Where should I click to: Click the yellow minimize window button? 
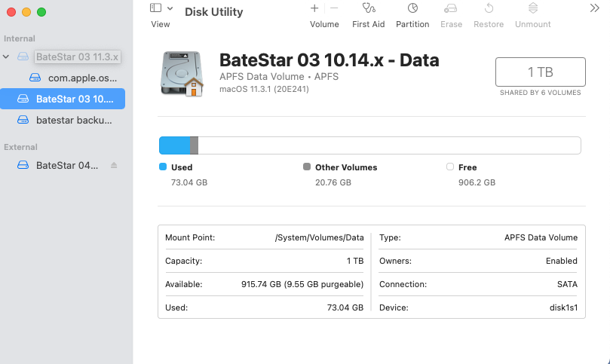click(x=26, y=12)
